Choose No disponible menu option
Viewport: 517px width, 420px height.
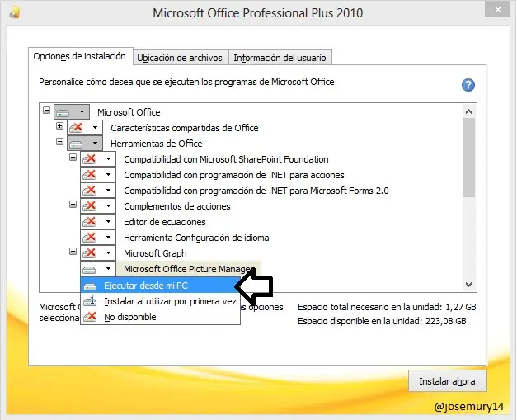tap(160, 317)
